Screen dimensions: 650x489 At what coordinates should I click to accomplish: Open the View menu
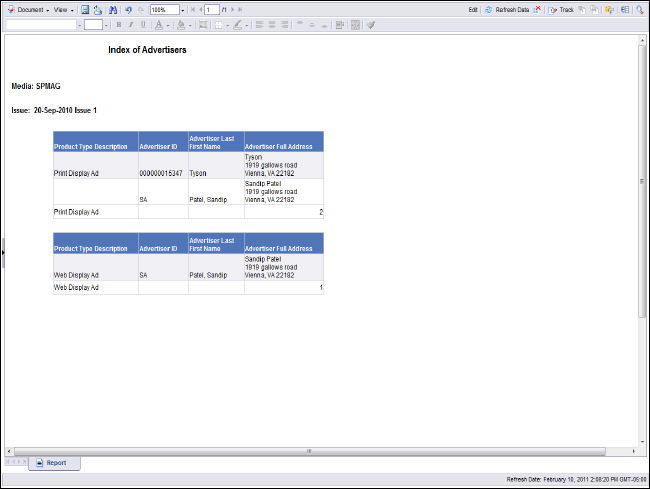coord(62,9)
